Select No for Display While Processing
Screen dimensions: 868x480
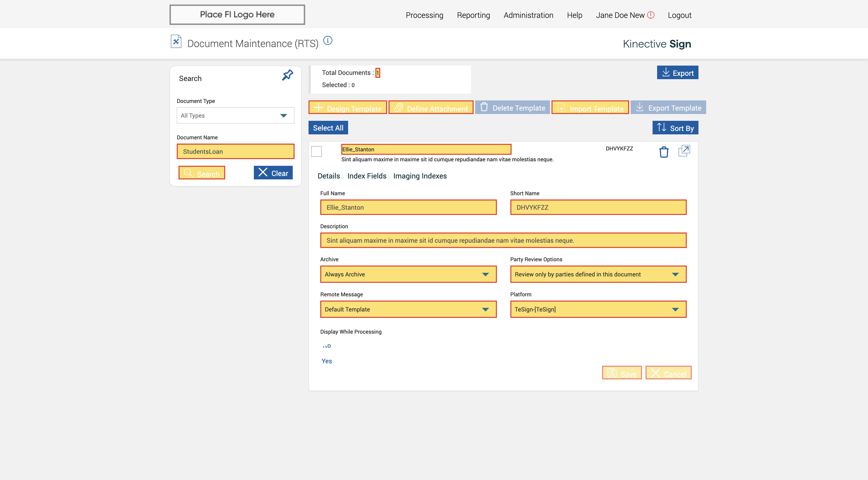point(326,346)
